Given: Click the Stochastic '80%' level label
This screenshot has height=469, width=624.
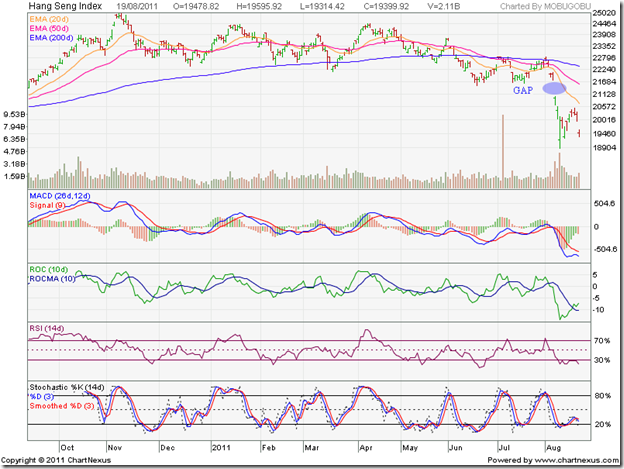Looking at the screenshot, I should [x=603, y=396].
